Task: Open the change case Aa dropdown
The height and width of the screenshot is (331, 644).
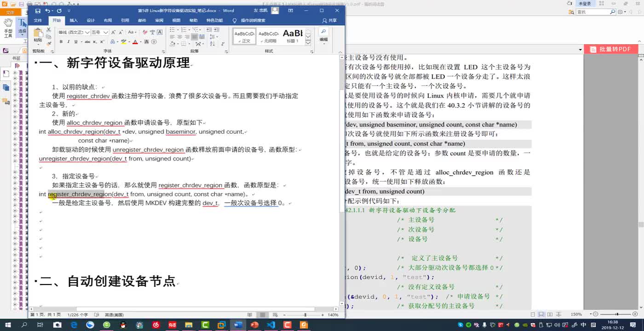Action: click(x=132, y=32)
